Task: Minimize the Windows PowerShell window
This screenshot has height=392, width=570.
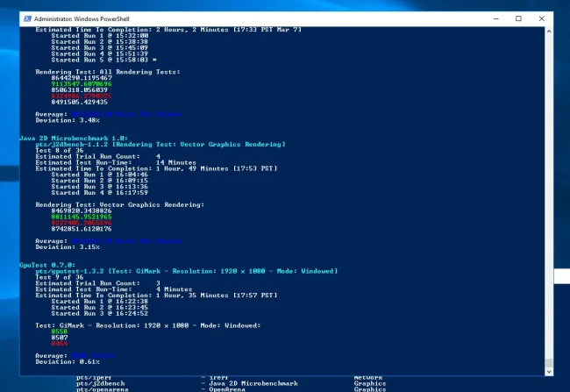Action: coord(495,18)
